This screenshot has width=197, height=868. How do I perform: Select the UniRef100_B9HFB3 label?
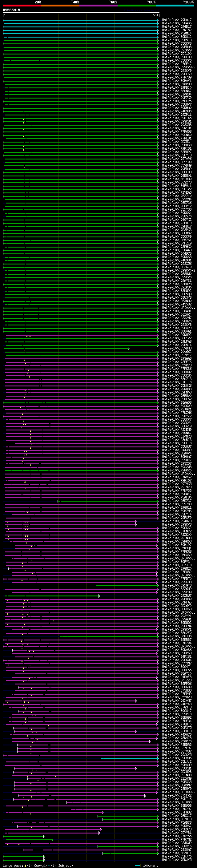click(176, 57)
